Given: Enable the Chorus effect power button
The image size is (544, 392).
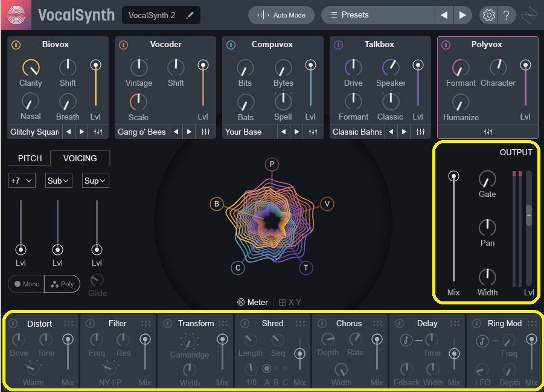Looking at the screenshot, I should pyautogui.click(x=322, y=324).
